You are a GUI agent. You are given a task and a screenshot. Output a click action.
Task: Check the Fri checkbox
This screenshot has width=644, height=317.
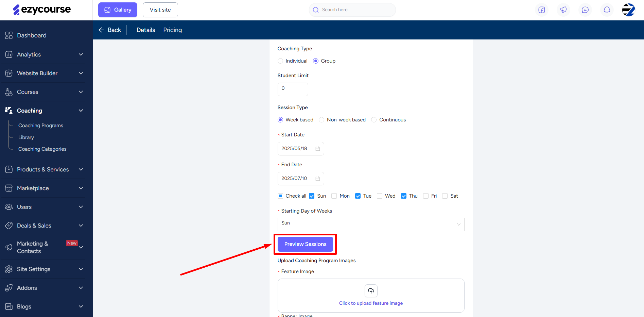(x=426, y=196)
